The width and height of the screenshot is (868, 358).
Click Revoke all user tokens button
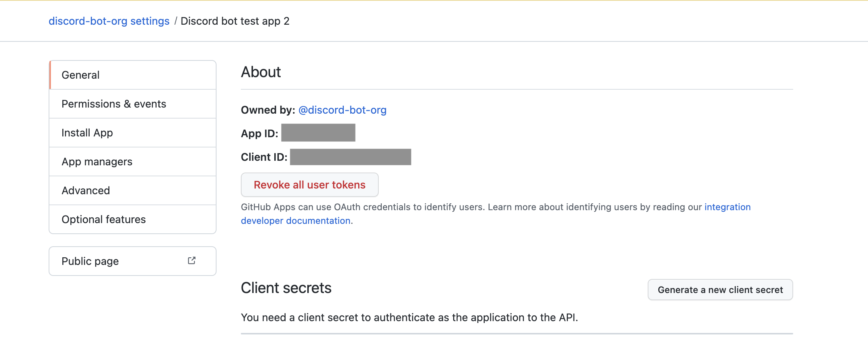click(x=310, y=185)
